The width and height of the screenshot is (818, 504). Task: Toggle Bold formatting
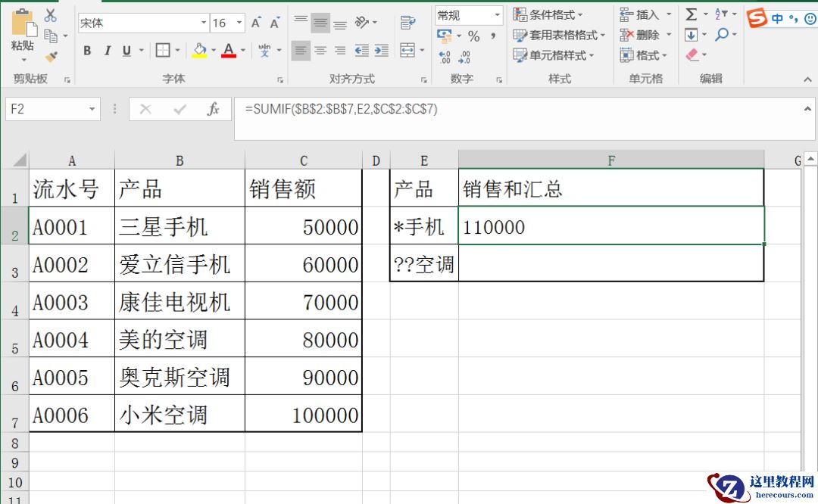click(x=88, y=51)
